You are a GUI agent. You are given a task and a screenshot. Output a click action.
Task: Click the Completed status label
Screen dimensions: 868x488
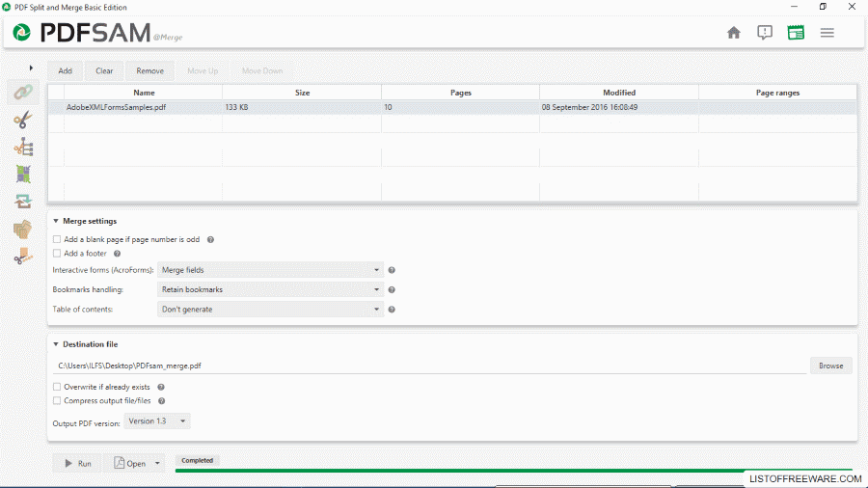[x=197, y=460]
